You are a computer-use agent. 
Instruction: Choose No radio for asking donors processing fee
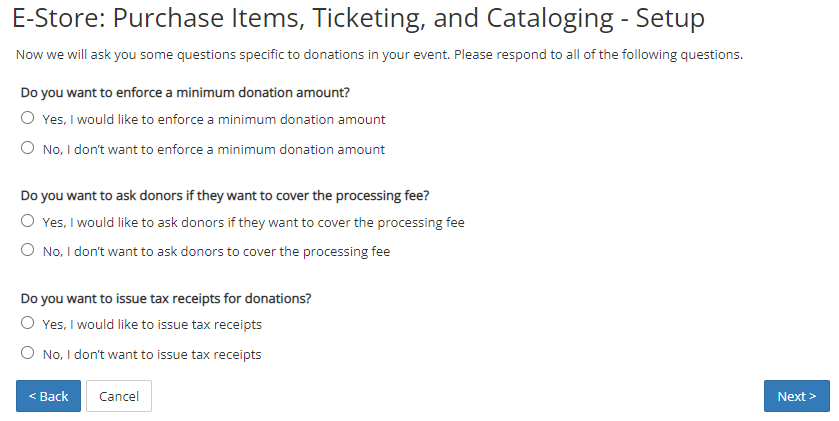pyautogui.click(x=28, y=250)
